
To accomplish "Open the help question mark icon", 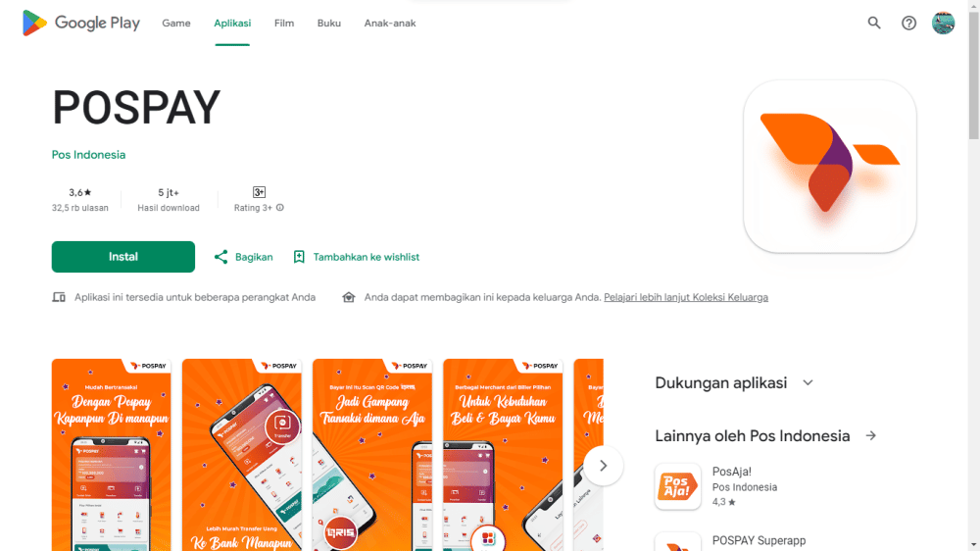I will pos(908,24).
